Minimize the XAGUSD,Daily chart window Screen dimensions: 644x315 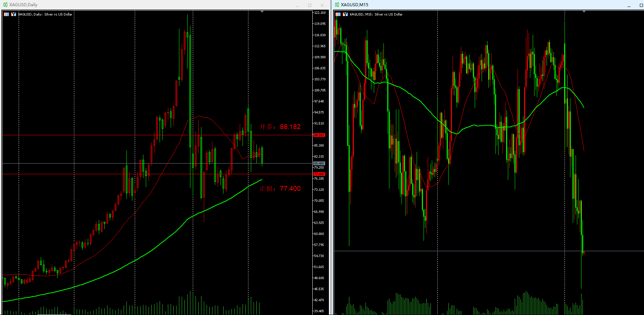[297, 5]
